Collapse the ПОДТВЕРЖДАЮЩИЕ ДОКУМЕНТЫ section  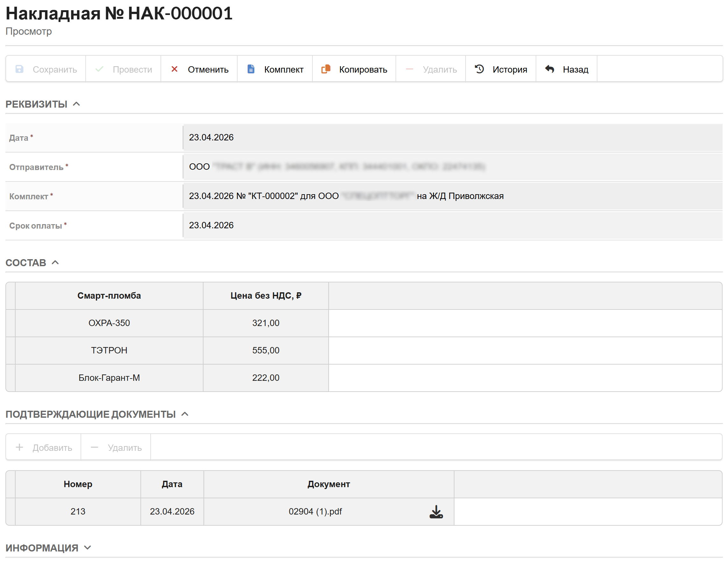tap(185, 414)
